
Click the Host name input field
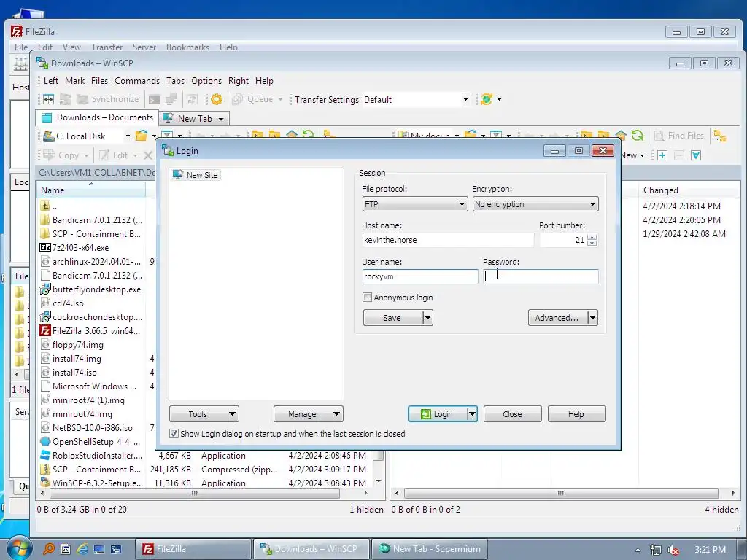pyautogui.click(x=448, y=240)
